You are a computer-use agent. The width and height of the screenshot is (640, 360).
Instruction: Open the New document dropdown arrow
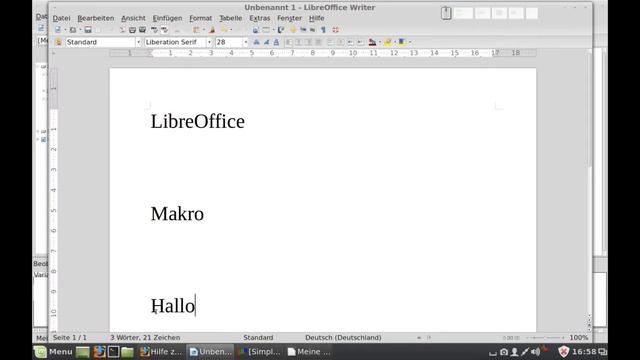pyautogui.click(x=65, y=30)
